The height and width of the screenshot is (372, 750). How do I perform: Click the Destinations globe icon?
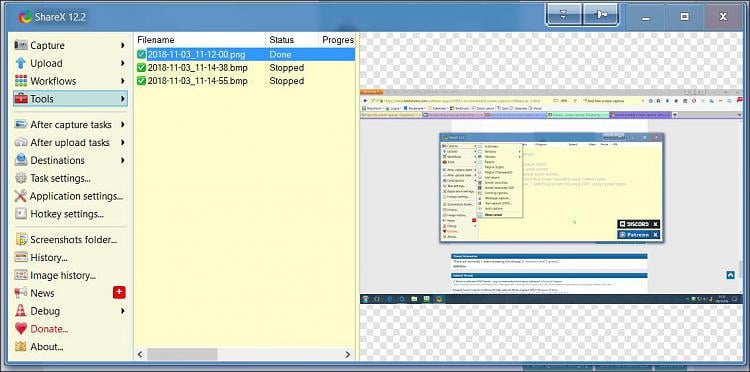(21, 160)
